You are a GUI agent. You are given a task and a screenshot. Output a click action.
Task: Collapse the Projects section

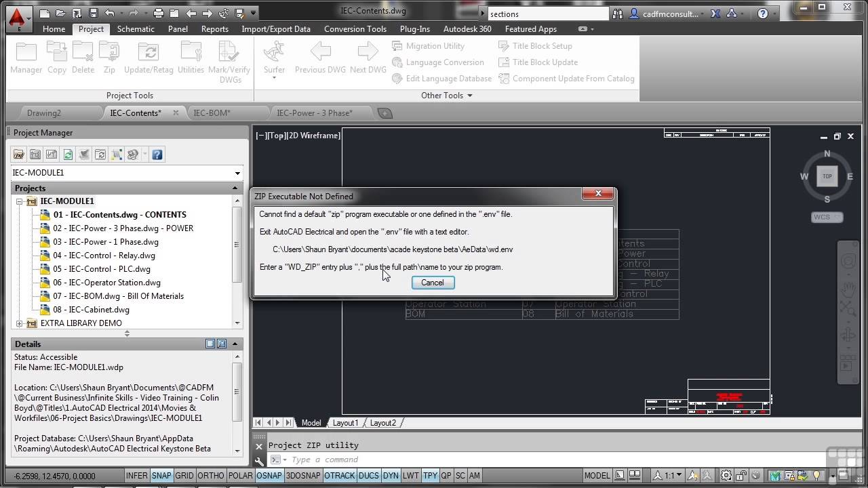[235, 188]
